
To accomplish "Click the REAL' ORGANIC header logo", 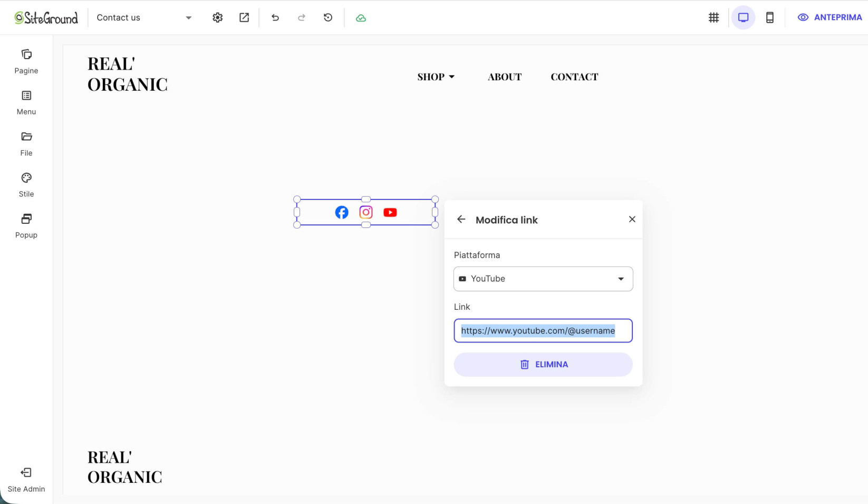I will click(128, 74).
